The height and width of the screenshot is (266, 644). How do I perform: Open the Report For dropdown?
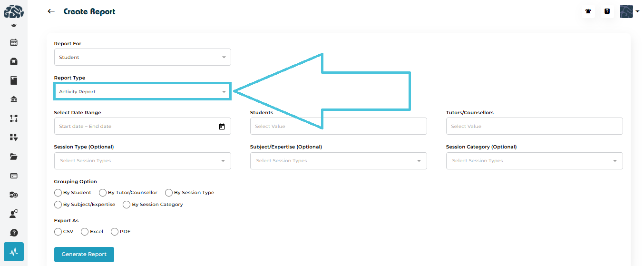point(142,58)
